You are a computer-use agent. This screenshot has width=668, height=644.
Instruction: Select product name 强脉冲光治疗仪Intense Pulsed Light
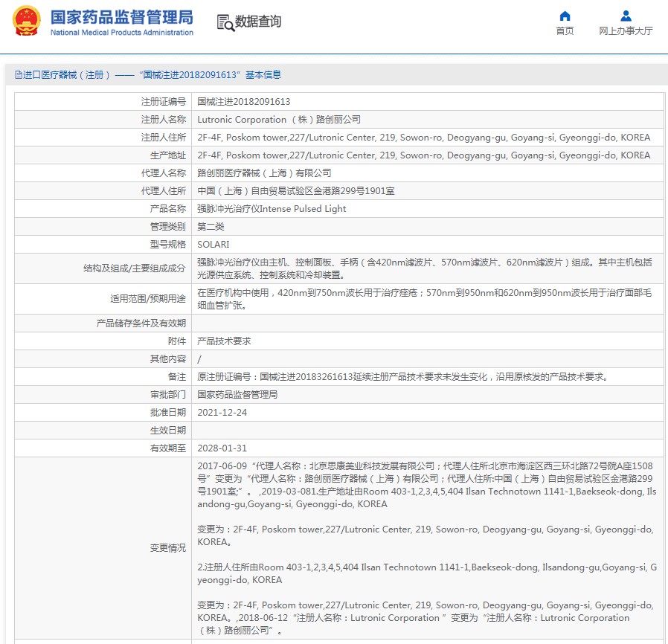coord(272,209)
